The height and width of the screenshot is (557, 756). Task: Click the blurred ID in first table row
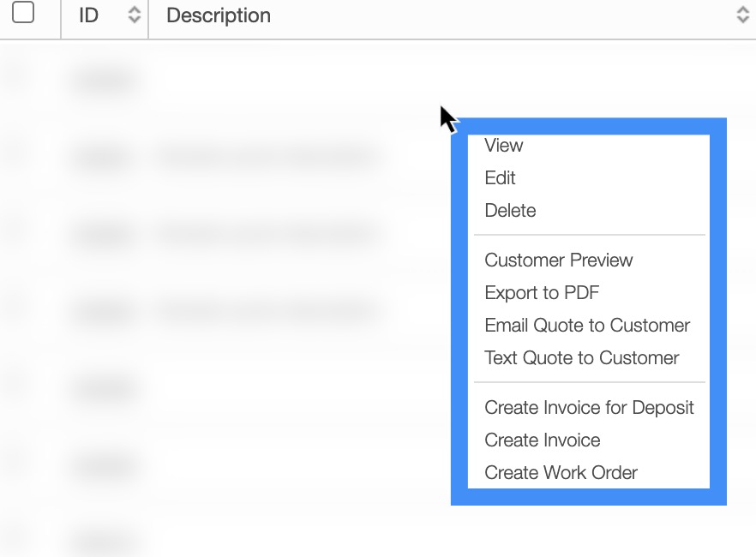click(103, 81)
